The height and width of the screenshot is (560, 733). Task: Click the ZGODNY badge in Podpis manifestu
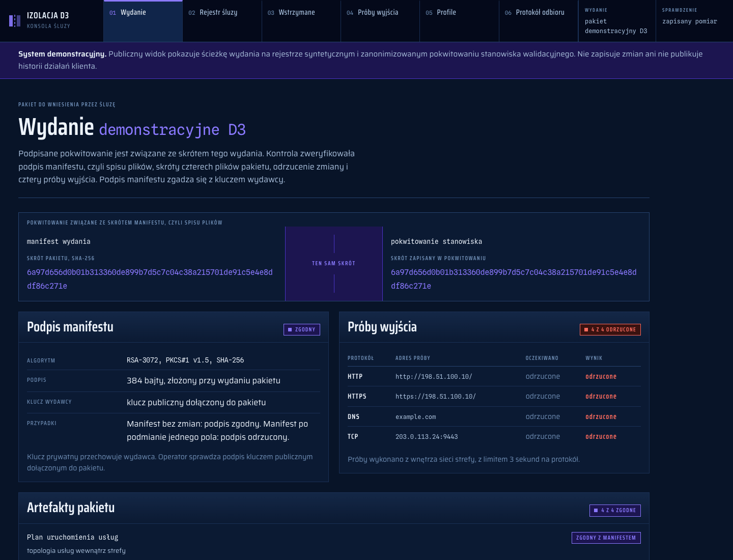tap(302, 329)
